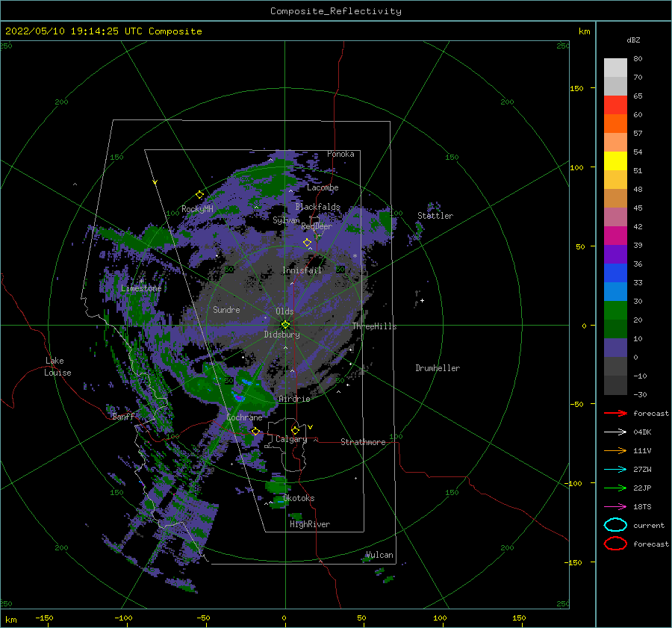
Task: Pick the magenta 39-42 dBZ color band
Action: [615, 236]
